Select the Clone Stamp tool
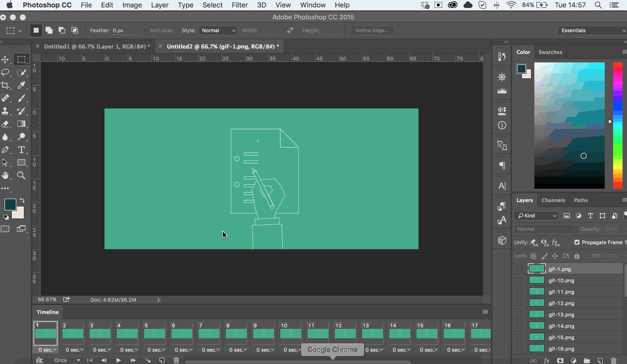627x364 pixels. pyautogui.click(x=6, y=111)
